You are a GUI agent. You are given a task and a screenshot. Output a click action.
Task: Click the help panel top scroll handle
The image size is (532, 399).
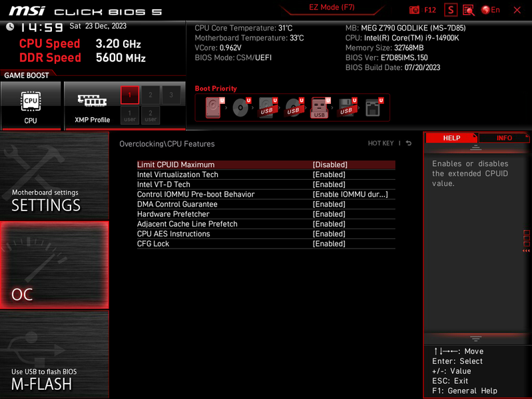[x=475, y=148]
